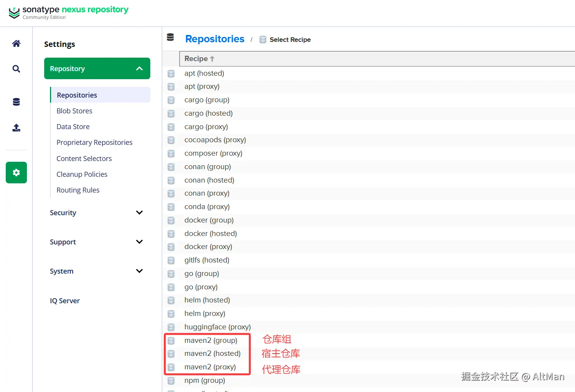Click the icon beside go (group)
575x392 pixels.
pyautogui.click(x=171, y=274)
